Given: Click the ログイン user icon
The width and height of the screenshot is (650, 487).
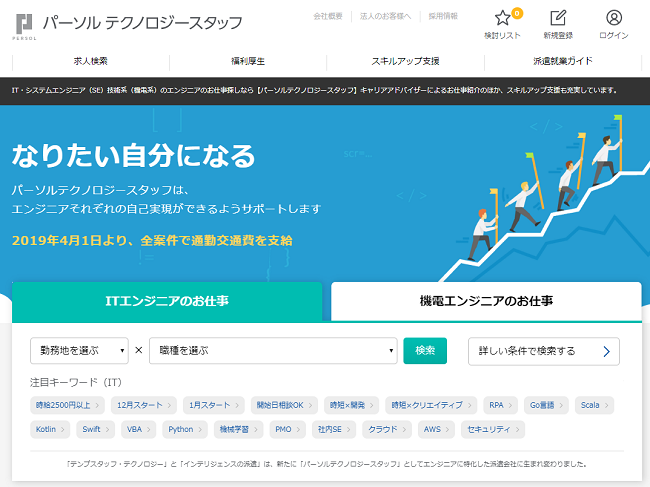Looking at the screenshot, I should pos(613,18).
